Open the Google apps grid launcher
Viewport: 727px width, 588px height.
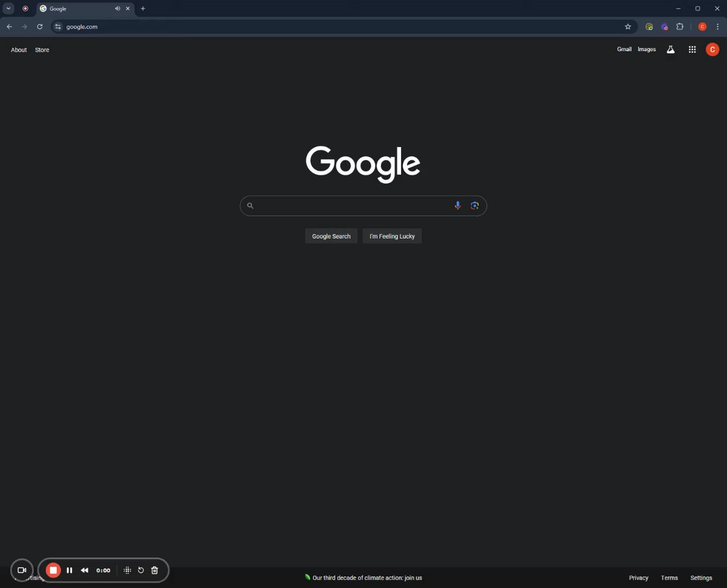point(692,50)
